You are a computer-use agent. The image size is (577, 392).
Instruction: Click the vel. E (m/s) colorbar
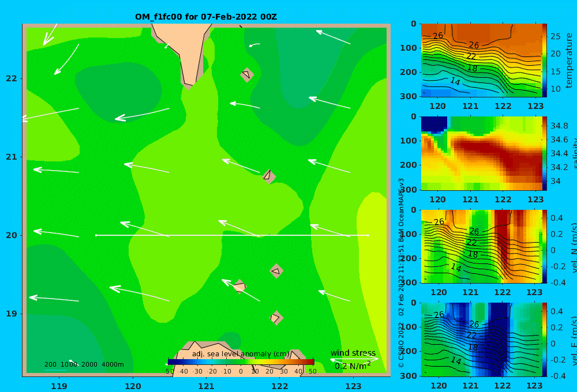click(545, 340)
